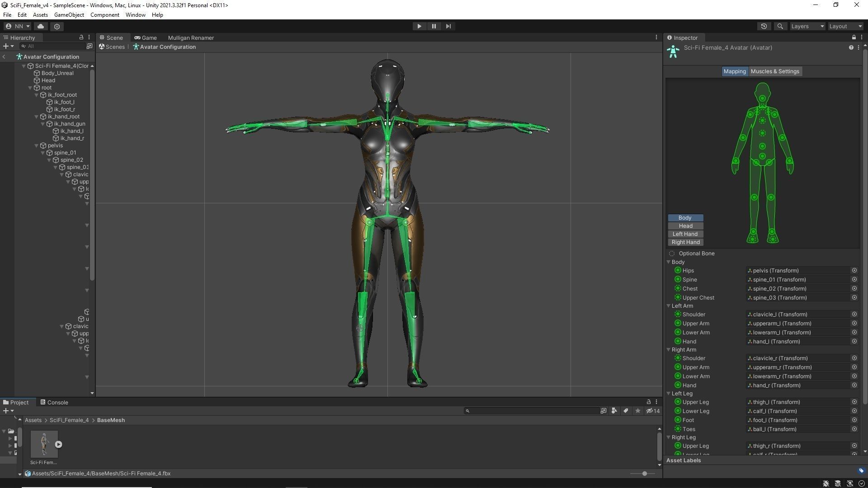Image resolution: width=868 pixels, height=488 pixels.
Task: Select the Body avatar mapping button
Action: 685,218
